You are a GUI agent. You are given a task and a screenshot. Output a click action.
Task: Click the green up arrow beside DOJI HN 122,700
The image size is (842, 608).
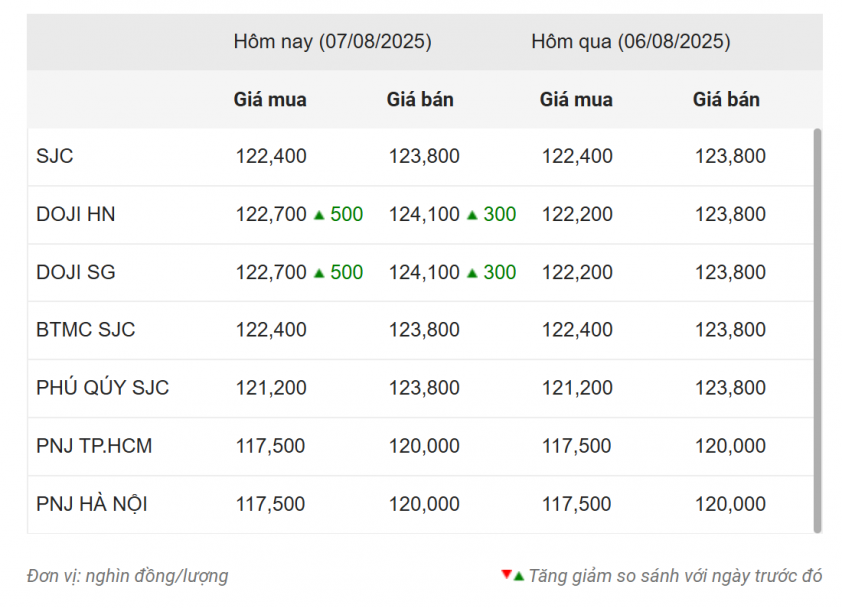(319, 215)
